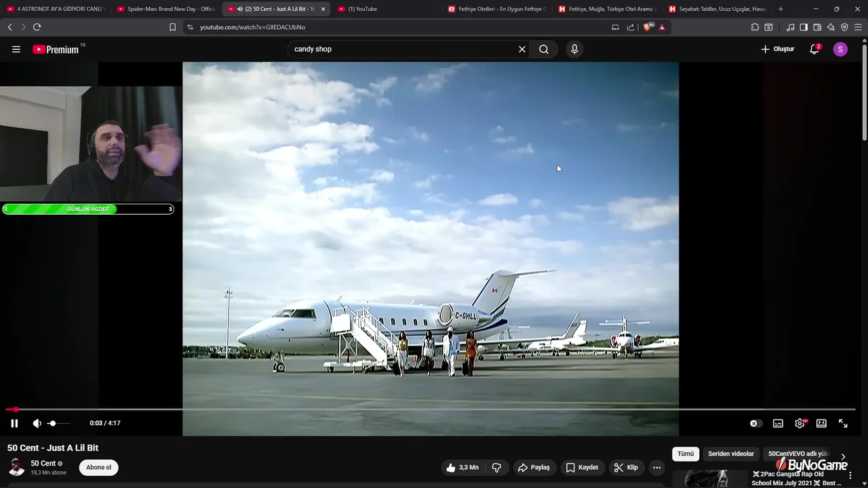Open more actions three-dot menu
The image size is (868, 488).
[x=656, y=467]
